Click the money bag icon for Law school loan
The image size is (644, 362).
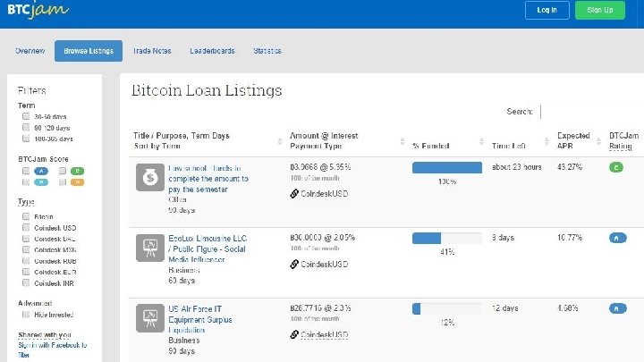tap(150, 177)
